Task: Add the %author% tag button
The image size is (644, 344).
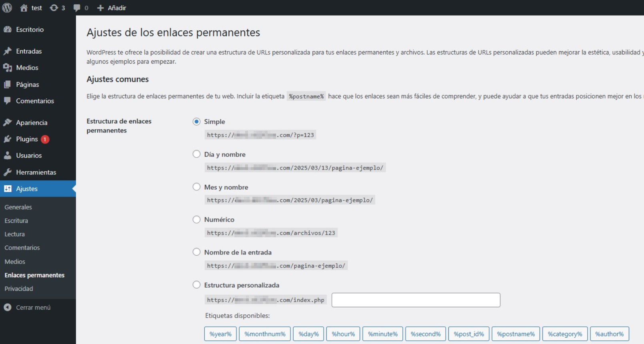Action: 609,334
